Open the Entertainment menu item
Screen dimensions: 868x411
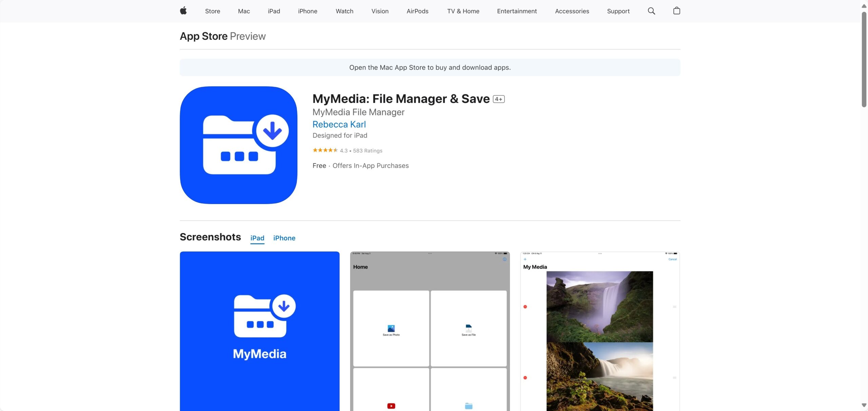[517, 11]
